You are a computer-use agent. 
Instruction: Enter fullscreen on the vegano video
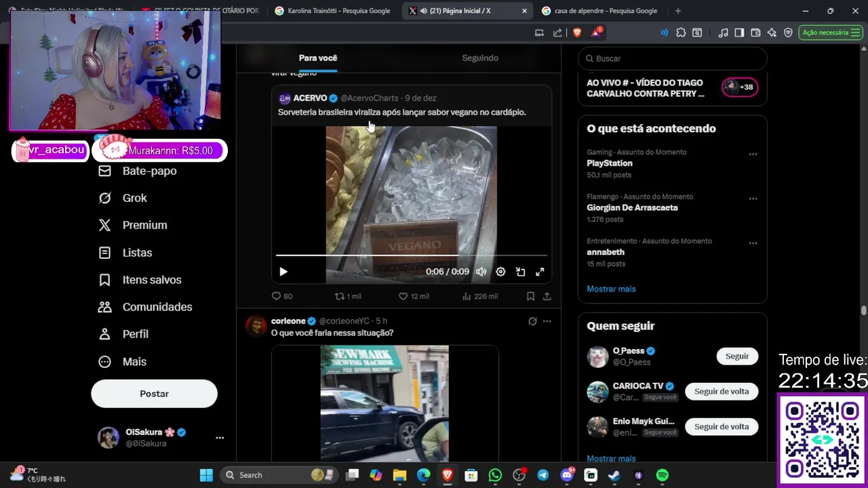pos(540,272)
